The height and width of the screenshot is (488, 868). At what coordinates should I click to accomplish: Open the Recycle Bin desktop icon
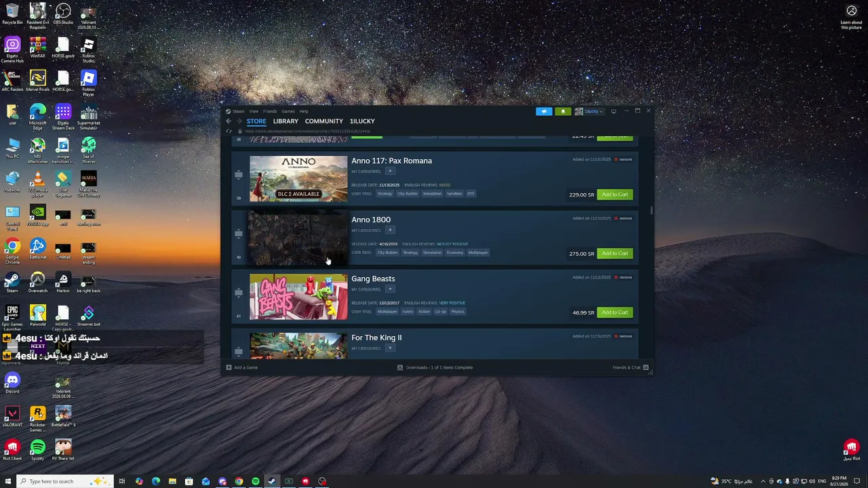pyautogui.click(x=12, y=14)
